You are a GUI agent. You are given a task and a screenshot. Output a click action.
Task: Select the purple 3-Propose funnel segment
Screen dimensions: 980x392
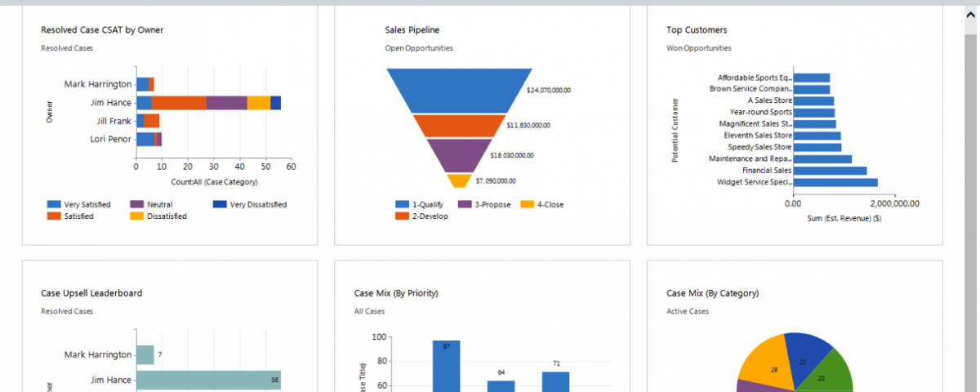[460, 155]
